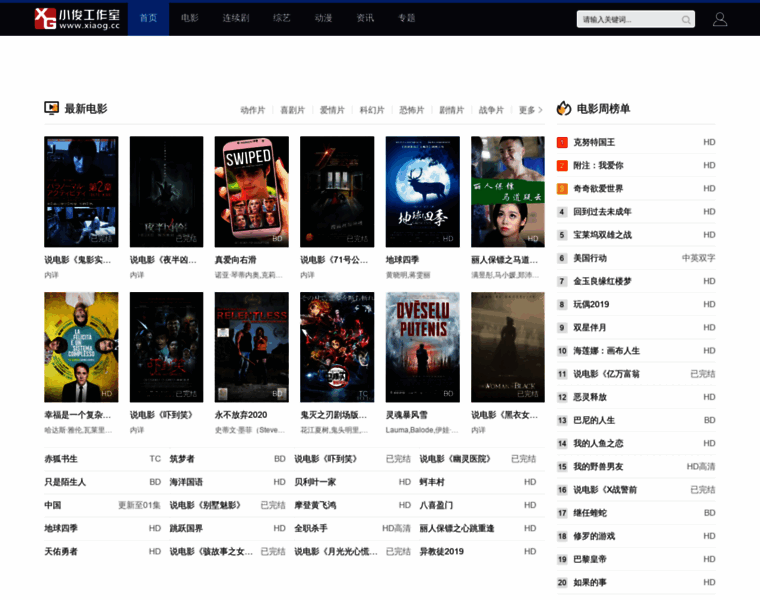The height and width of the screenshot is (600, 760).
Task: Open 八喜盈门 in the movie list
Action: pos(436,505)
